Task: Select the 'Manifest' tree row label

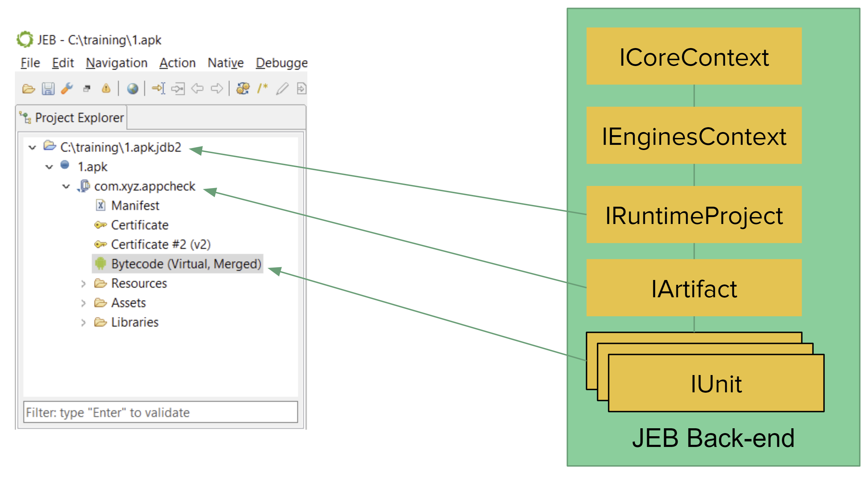Action: [x=135, y=206]
